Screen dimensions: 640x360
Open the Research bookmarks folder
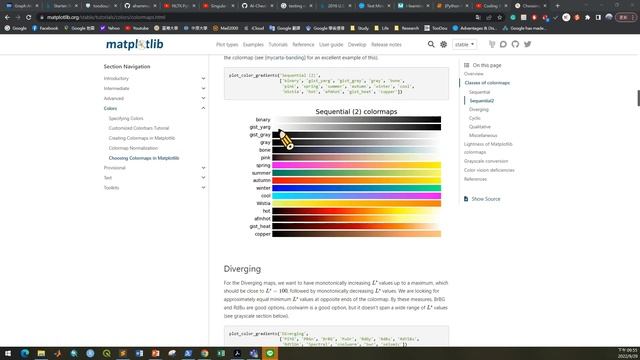[407, 28]
